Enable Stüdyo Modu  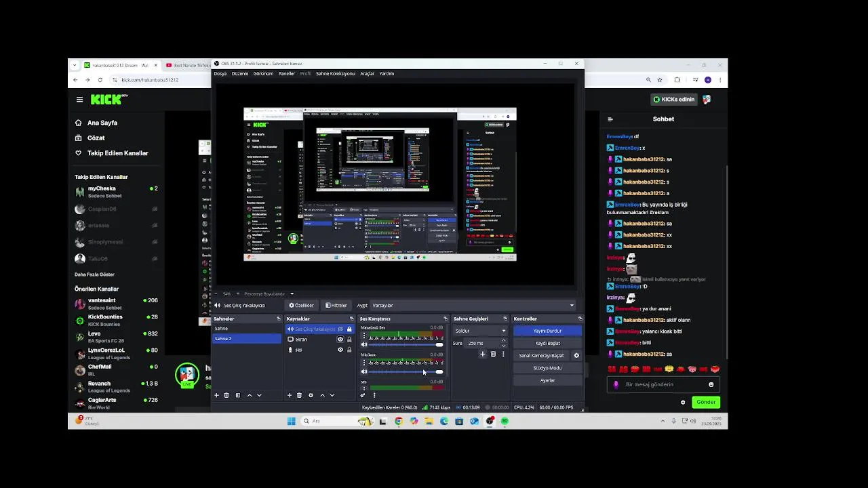click(547, 368)
